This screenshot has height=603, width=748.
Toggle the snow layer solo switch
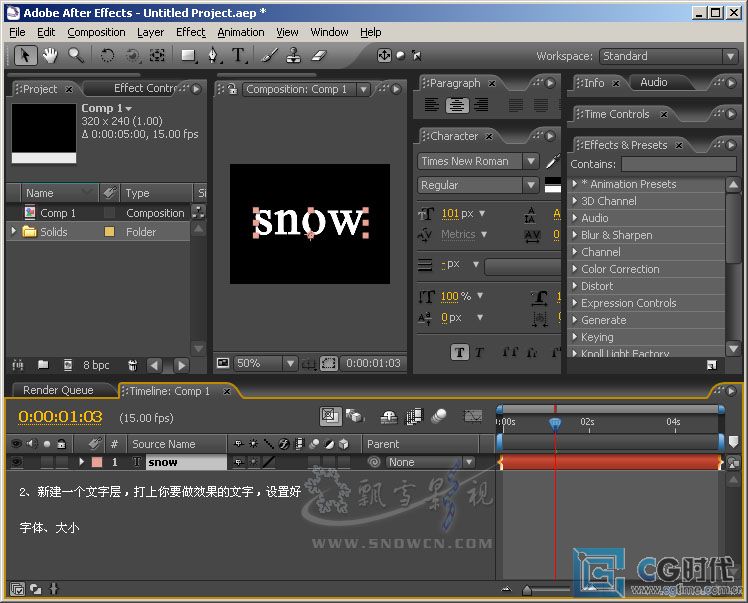(47, 462)
